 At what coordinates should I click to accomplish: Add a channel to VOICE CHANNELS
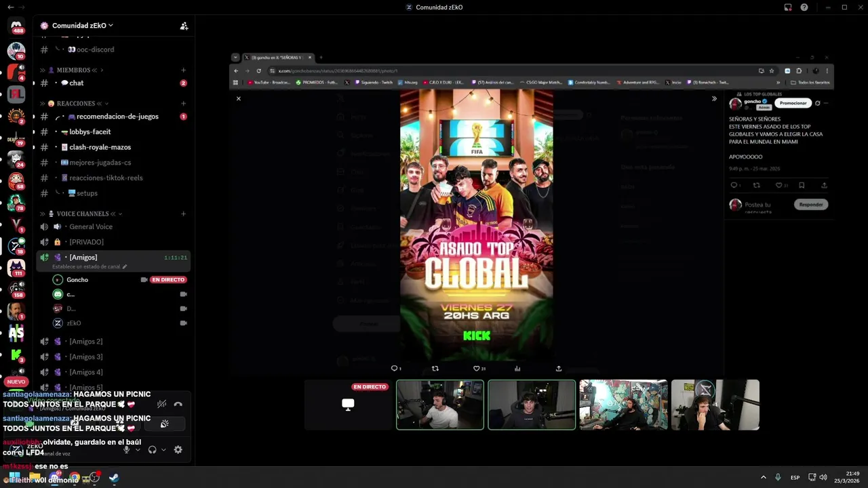pyautogui.click(x=184, y=213)
